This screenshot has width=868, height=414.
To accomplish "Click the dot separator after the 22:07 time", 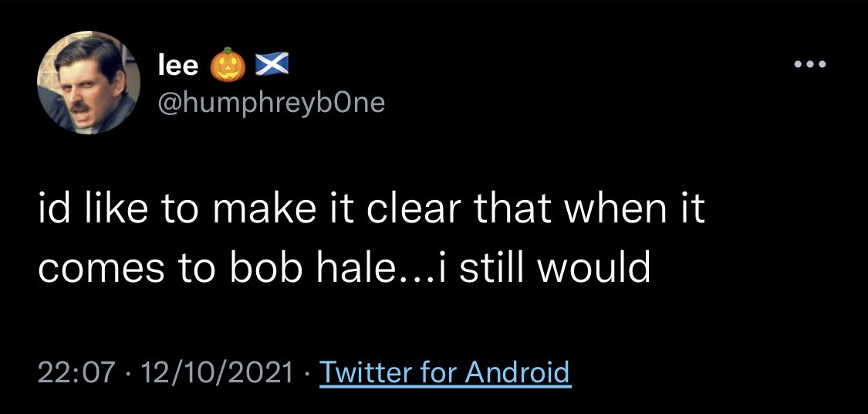I will click(130, 372).
